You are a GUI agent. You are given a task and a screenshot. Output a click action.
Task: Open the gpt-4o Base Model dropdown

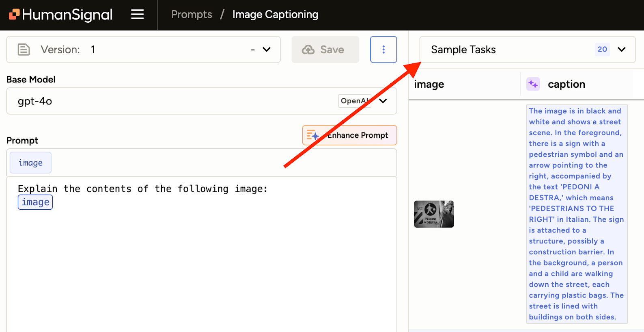coord(201,101)
